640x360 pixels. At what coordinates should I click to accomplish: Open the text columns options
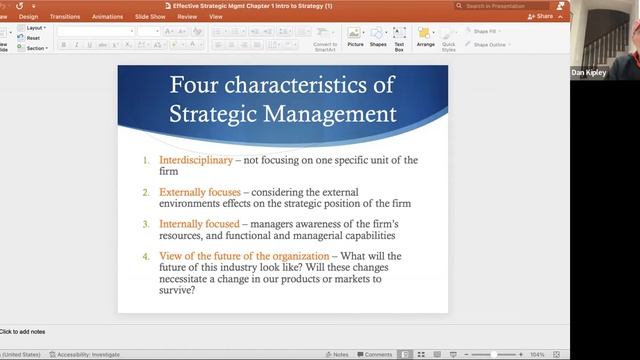(274, 45)
